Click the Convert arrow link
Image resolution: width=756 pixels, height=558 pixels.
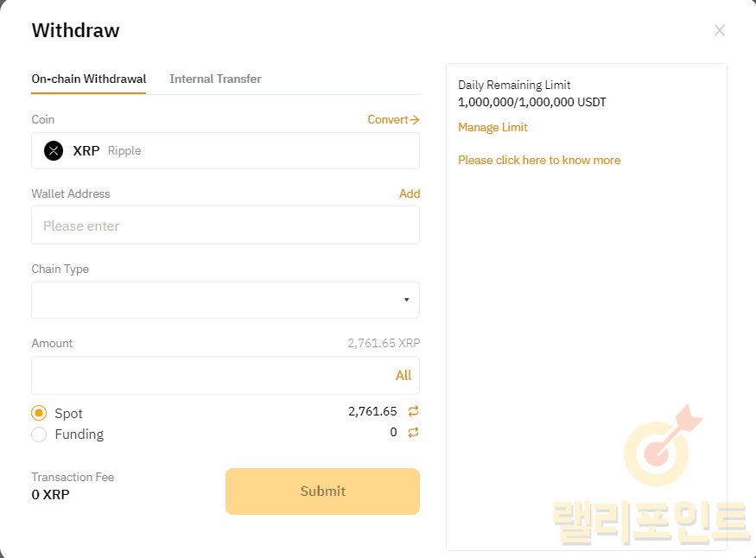pyautogui.click(x=393, y=120)
